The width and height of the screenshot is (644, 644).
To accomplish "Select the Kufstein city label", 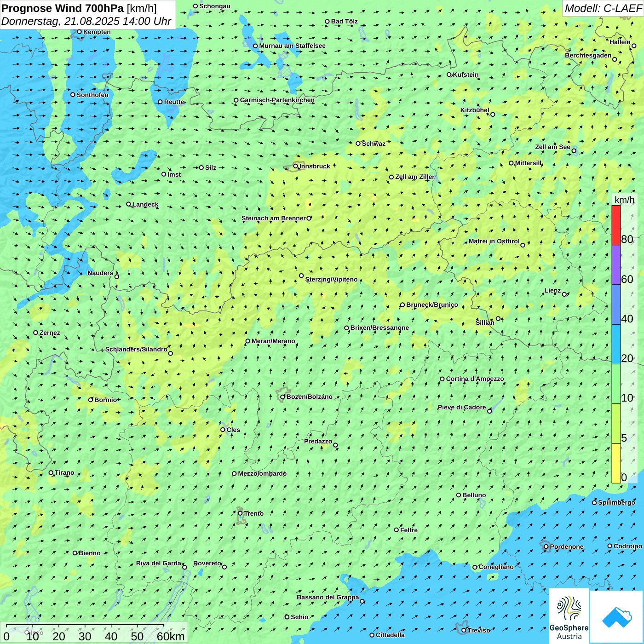I will pyautogui.click(x=466, y=75).
